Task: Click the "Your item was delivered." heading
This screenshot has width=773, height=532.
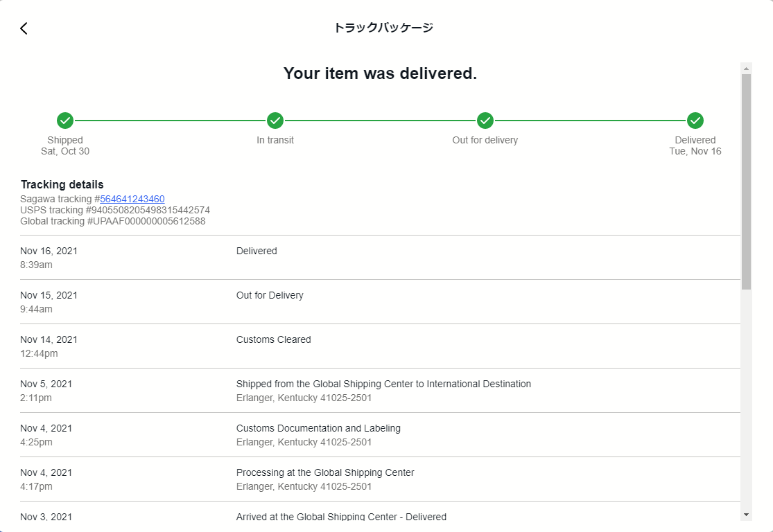Action: [380, 73]
